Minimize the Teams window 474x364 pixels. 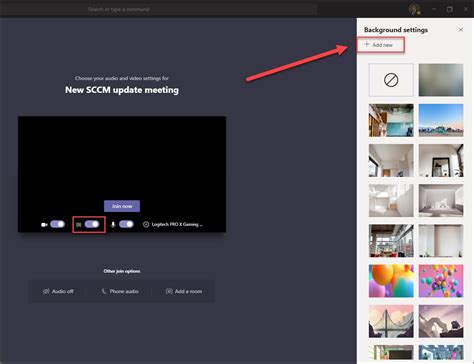[434, 9]
